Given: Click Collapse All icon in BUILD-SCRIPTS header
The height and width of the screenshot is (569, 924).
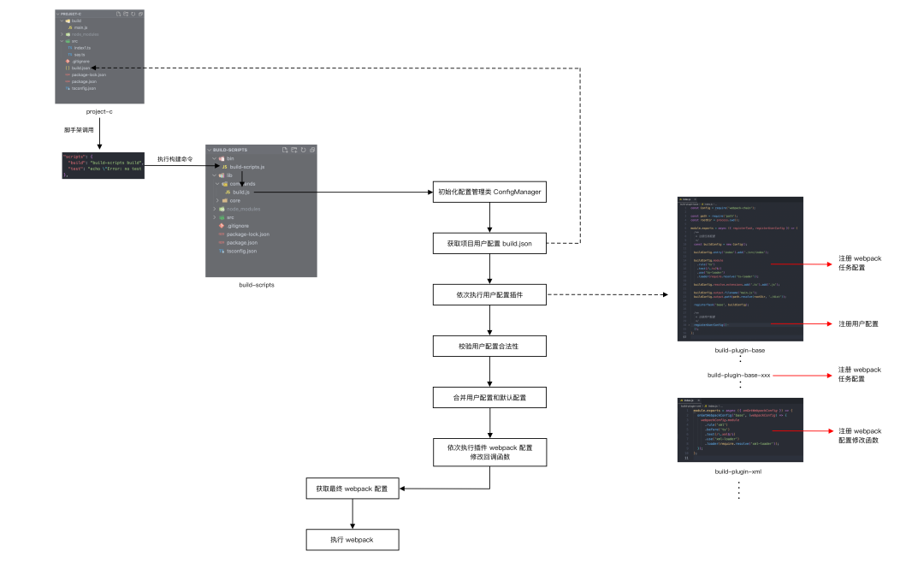Looking at the screenshot, I should coord(312,150).
